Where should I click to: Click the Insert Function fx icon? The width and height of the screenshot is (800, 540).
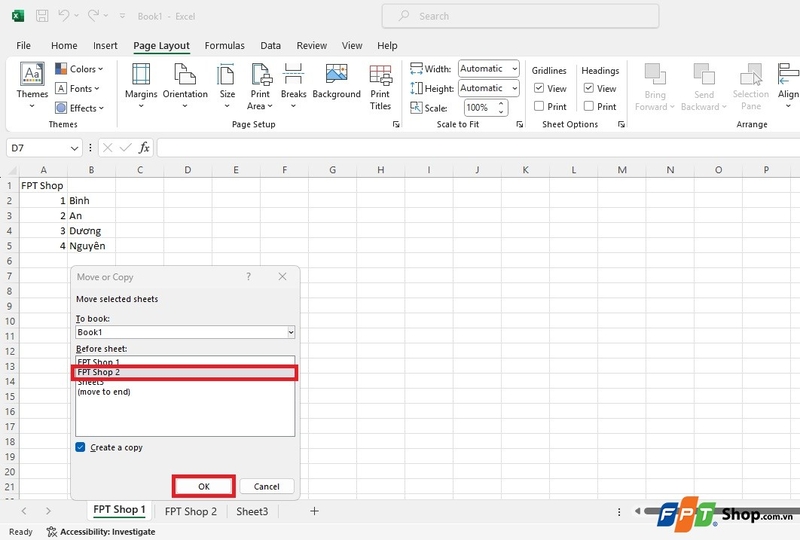coord(144,148)
